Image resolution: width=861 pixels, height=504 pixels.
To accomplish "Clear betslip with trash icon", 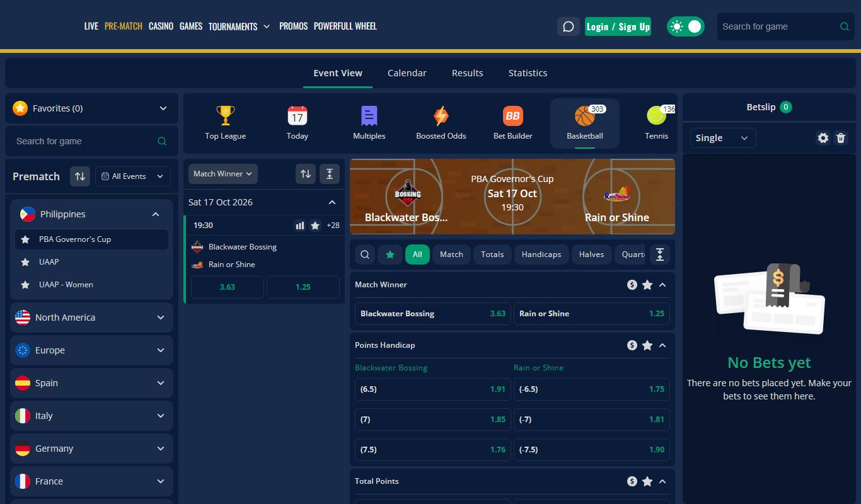I will coord(841,138).
